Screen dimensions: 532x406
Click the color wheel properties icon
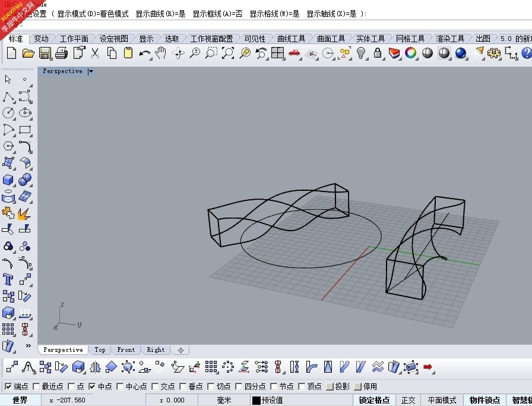pos(410,53)
